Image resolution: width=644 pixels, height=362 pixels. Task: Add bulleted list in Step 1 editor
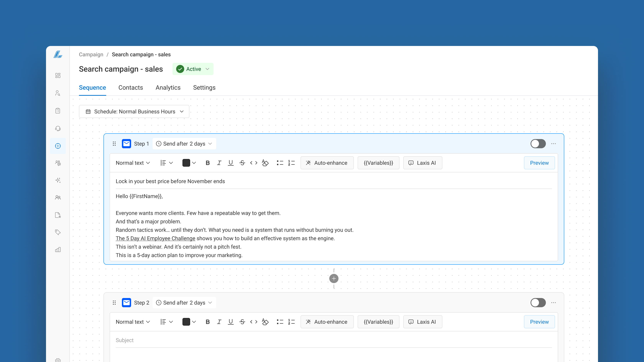(280, 163)
